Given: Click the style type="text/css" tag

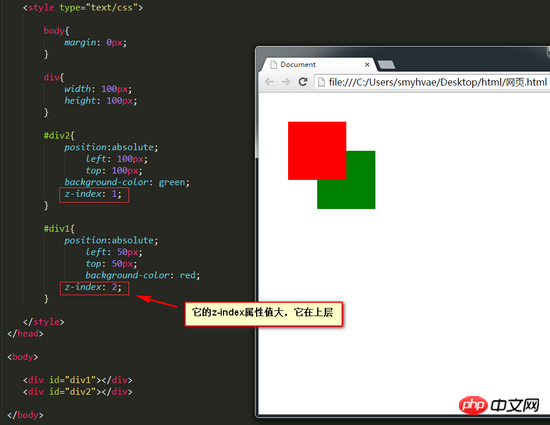Looking at the screenshot, I should [83, 7].
